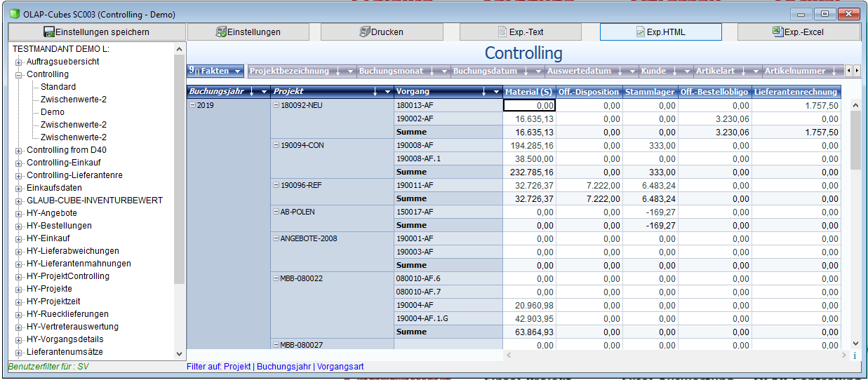Open Einstellungen via its gear icon
This screenshot has height=380, width=868.
221,32
